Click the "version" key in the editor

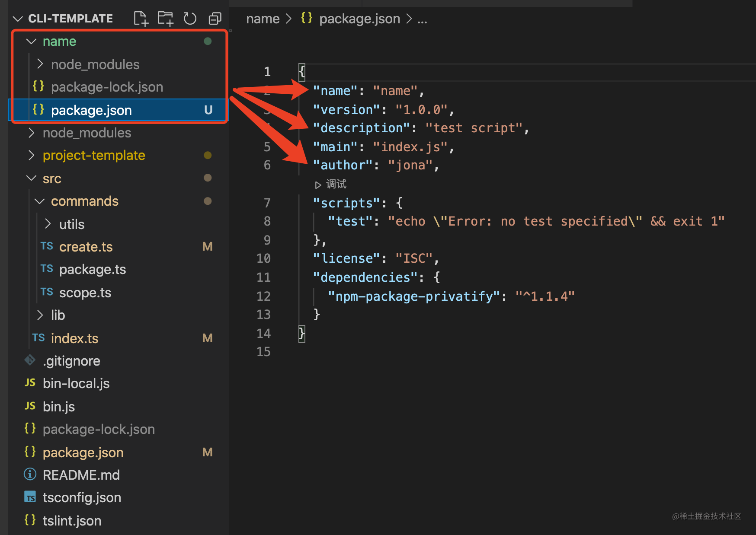[346, 110]
